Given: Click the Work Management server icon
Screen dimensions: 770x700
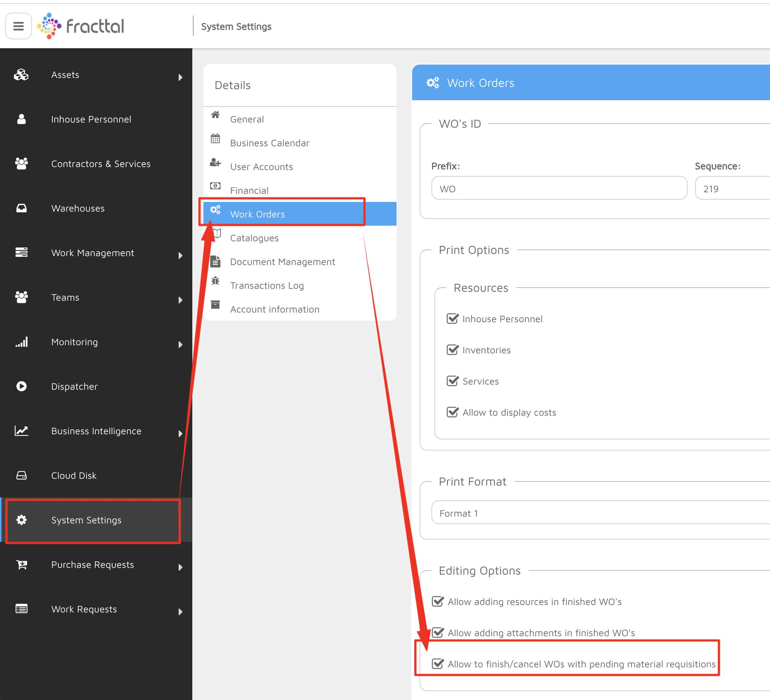Looking at the screenshot, I should 22,252.
